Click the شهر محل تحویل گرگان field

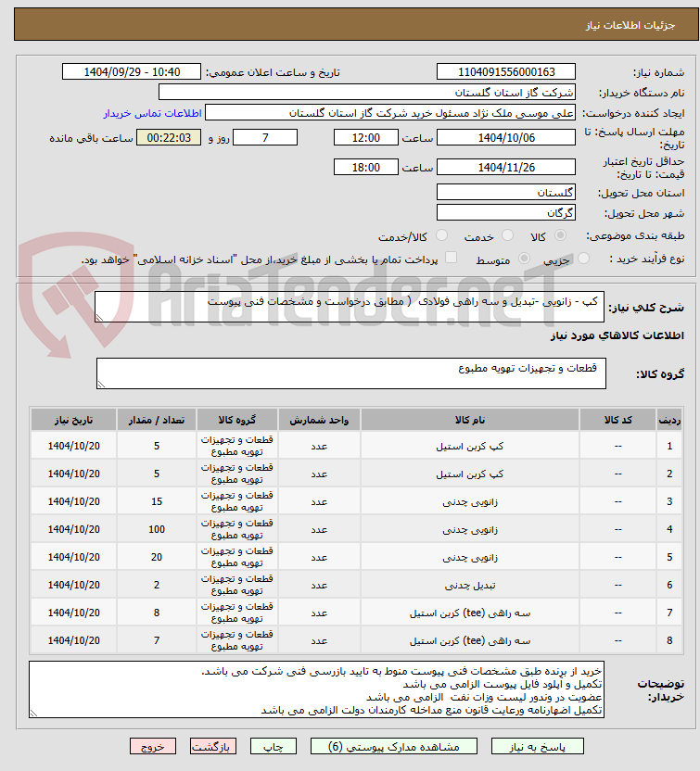pyautogui.click(x=506, y=212)
